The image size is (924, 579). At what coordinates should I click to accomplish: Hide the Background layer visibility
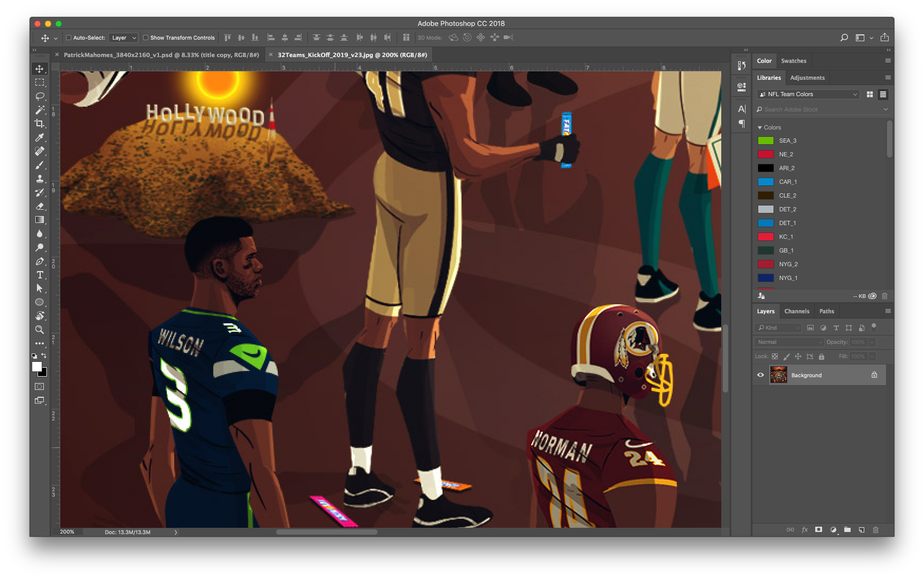[x=760, y=375]
